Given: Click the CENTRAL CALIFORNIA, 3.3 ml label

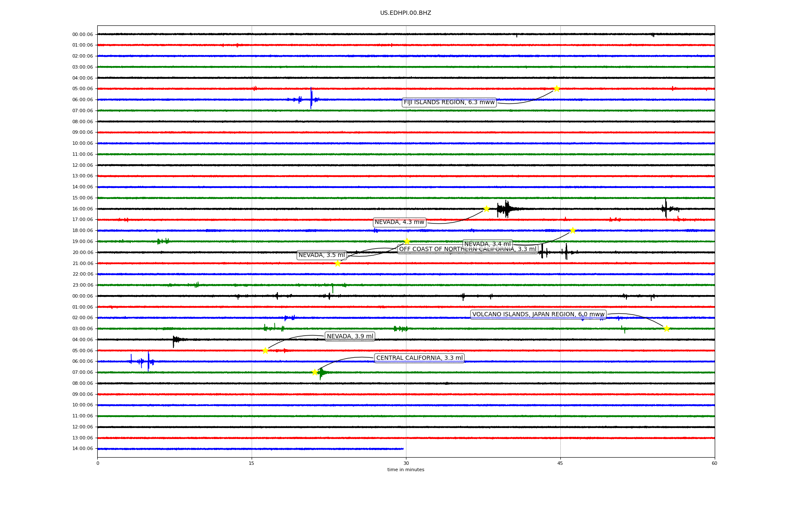Looking at the screenshot, I should 419,358.
